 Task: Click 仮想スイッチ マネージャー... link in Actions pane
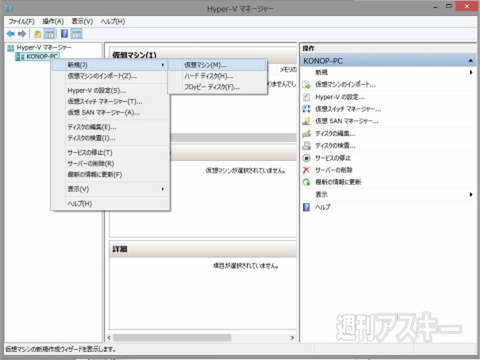click(x=348, y=109)
